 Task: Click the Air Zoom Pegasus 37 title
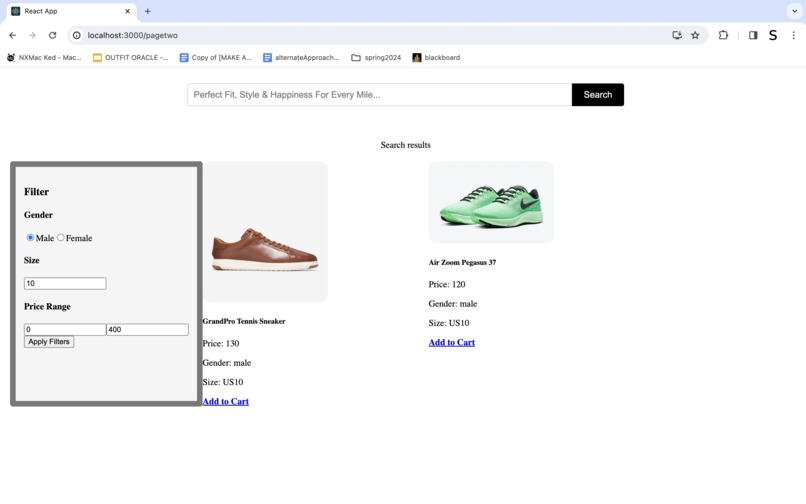click(x=462, y=262)
